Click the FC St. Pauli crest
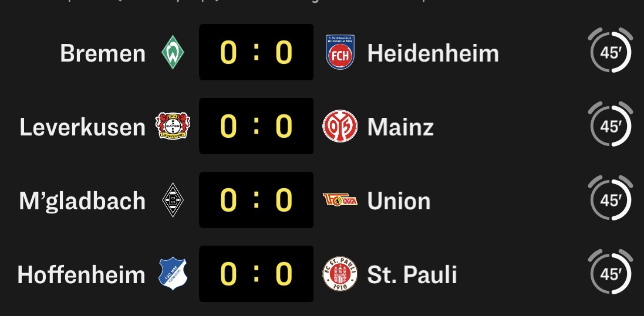This screenshot has height=316, width=644. pos(339,274)
